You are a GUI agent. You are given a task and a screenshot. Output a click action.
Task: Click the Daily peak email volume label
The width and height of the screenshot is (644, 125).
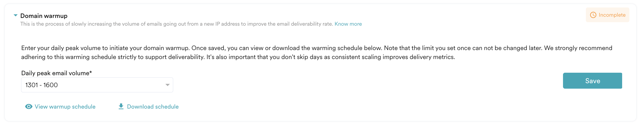(x=55, y=73)
